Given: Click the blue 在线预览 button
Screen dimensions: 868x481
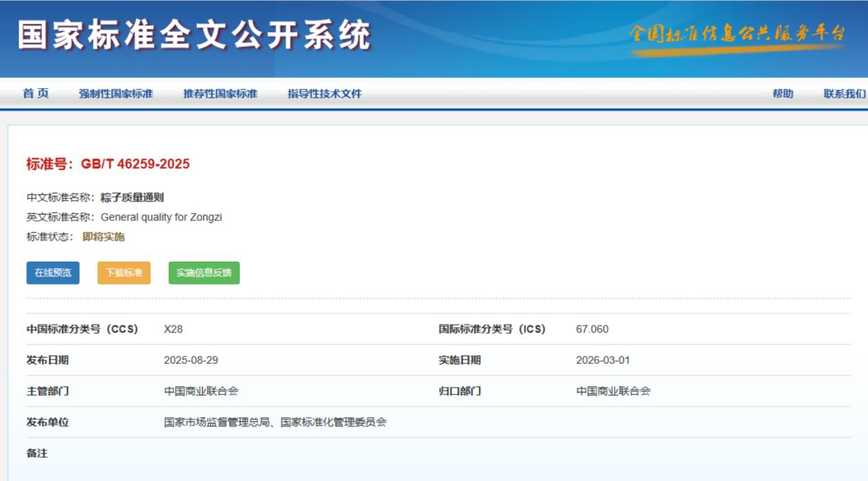Looking at the screenshot, I should [53, 273].
